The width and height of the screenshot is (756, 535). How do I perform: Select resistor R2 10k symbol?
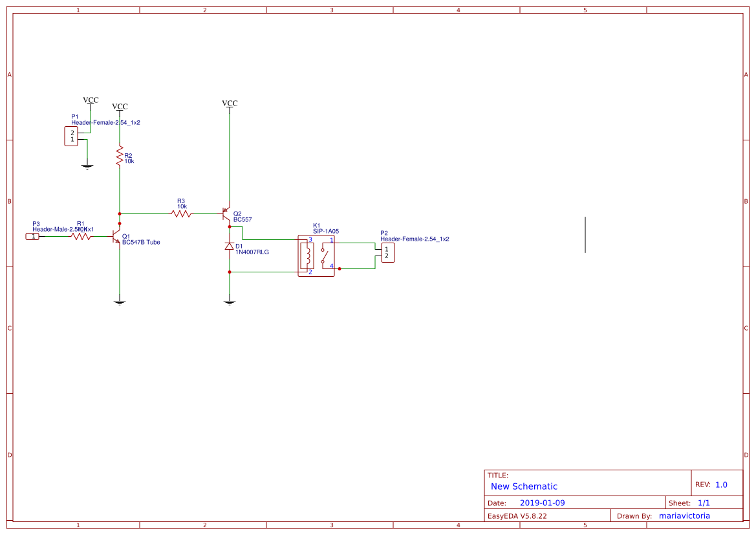pos(120,157)
